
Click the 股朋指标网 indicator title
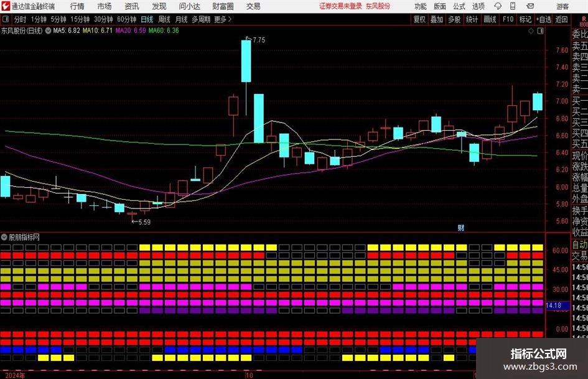[x=24, y=237]
